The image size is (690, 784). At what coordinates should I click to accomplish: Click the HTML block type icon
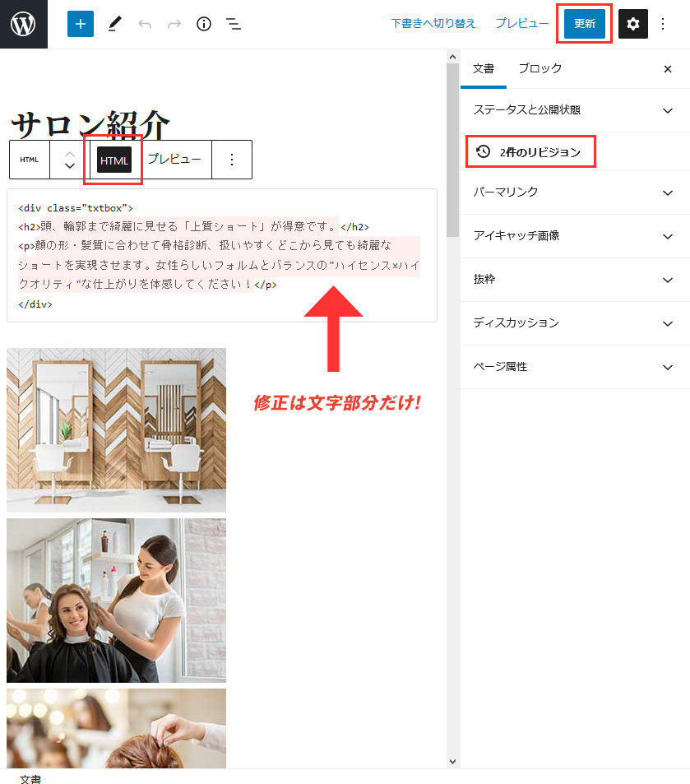point(30,160)
